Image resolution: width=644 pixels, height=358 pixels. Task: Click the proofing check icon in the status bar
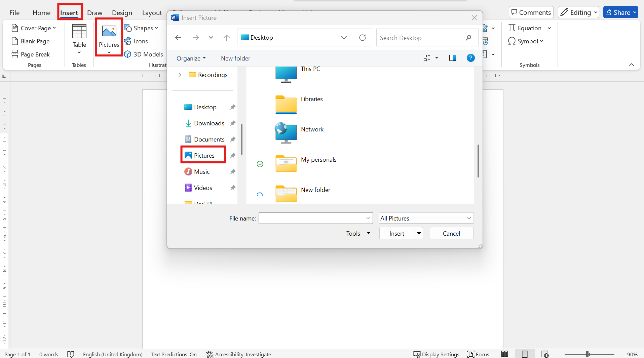71,354
